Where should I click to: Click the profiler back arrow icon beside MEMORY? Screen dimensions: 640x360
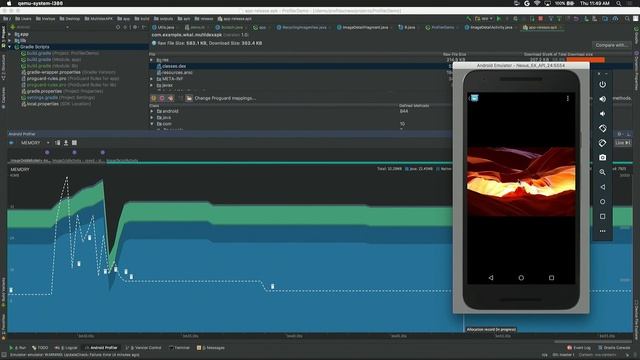11,143
